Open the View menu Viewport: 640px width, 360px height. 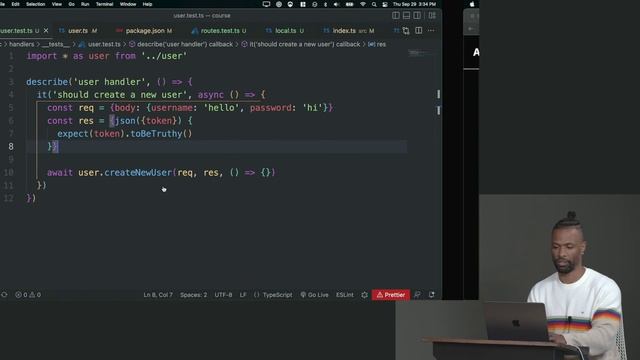(x=57, y=4)
